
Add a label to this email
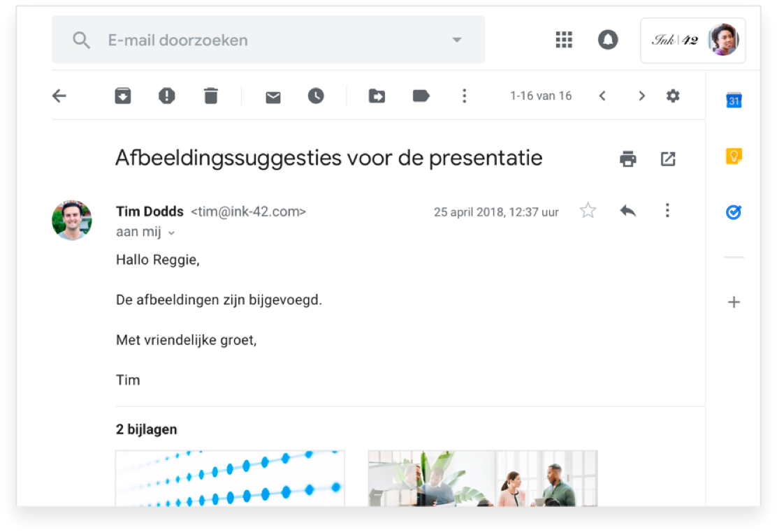coord(421,96)
